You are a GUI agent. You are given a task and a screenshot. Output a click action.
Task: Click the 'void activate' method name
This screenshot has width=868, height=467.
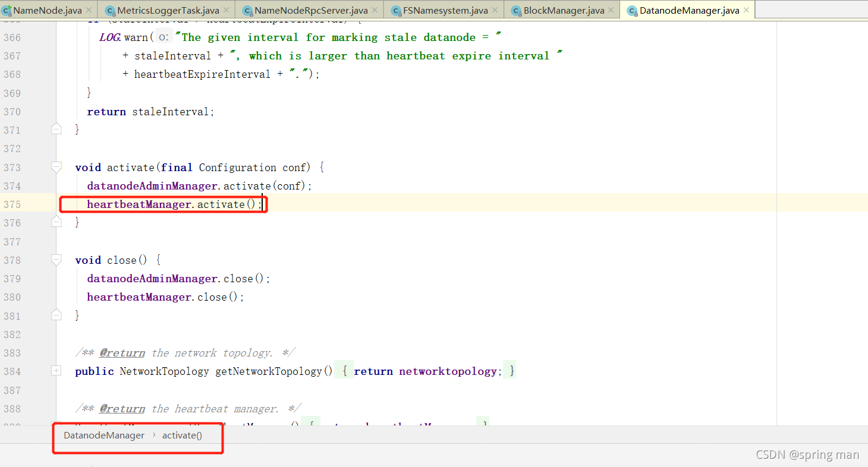[x=132, y=168]
